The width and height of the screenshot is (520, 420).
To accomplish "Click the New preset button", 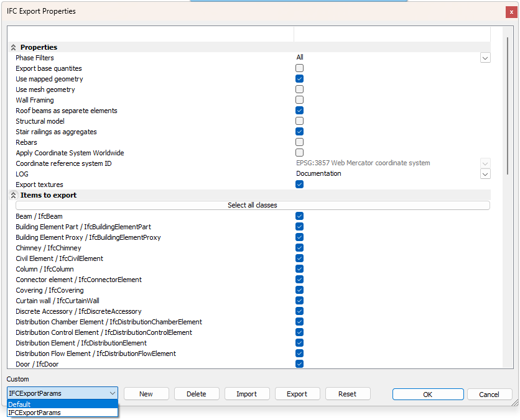I will pyautogui.click(x=146, y=394).
